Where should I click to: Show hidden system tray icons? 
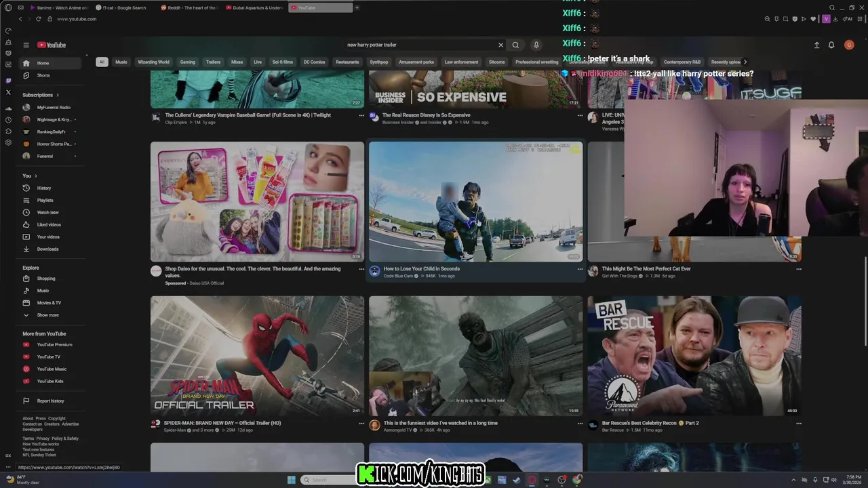[795, 480]
